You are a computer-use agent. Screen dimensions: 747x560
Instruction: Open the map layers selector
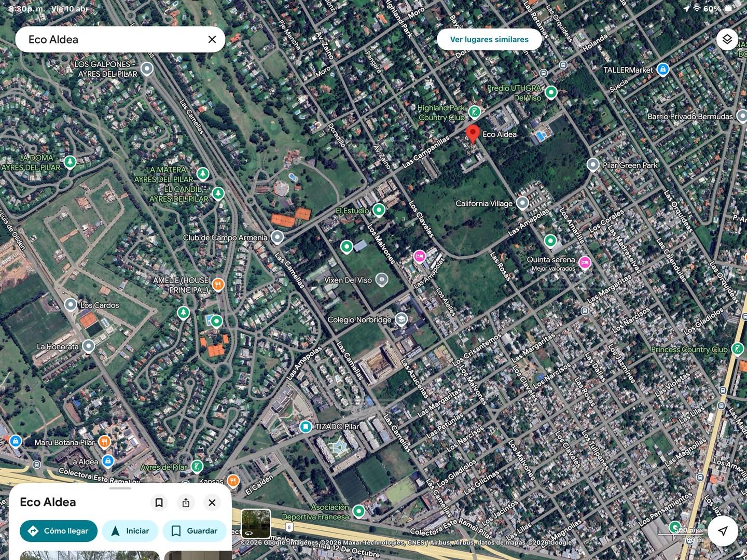(x=727, y=39)
